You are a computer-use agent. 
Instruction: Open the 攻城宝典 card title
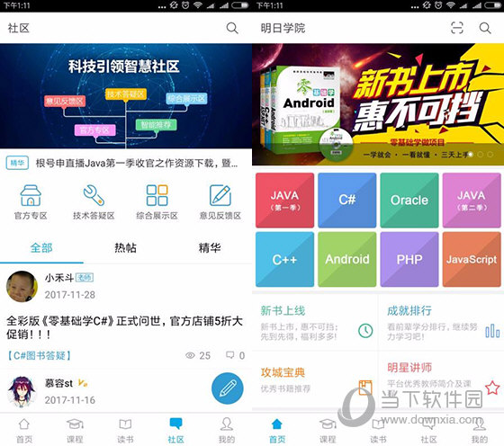coord(283,372)
